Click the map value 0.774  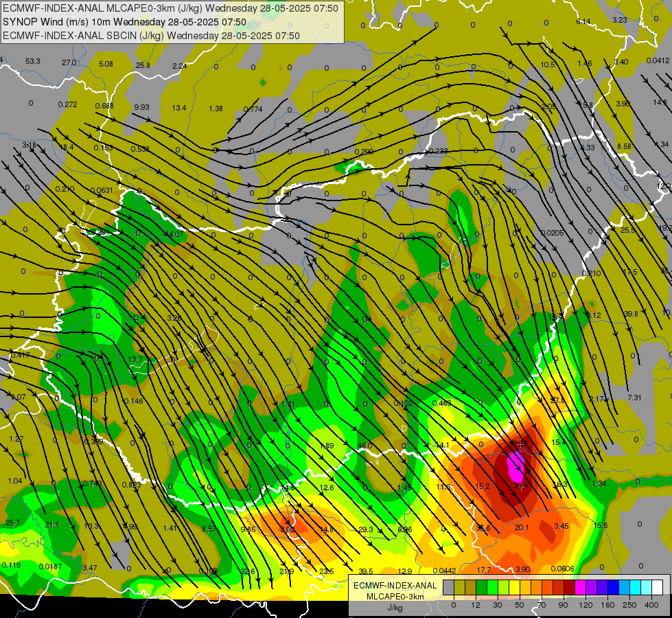253,109
